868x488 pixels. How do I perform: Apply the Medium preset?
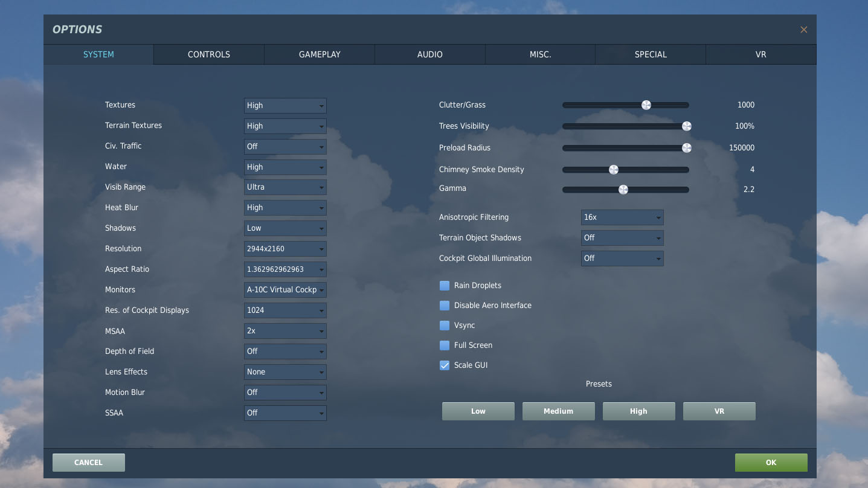tap(559, 411)
